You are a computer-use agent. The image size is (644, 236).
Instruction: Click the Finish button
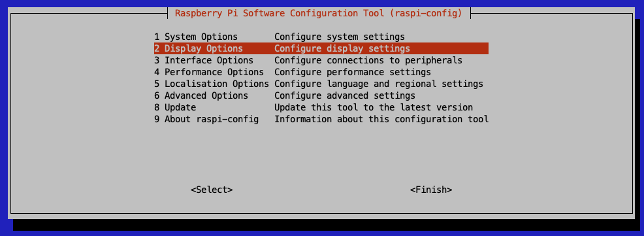[431, 190]
